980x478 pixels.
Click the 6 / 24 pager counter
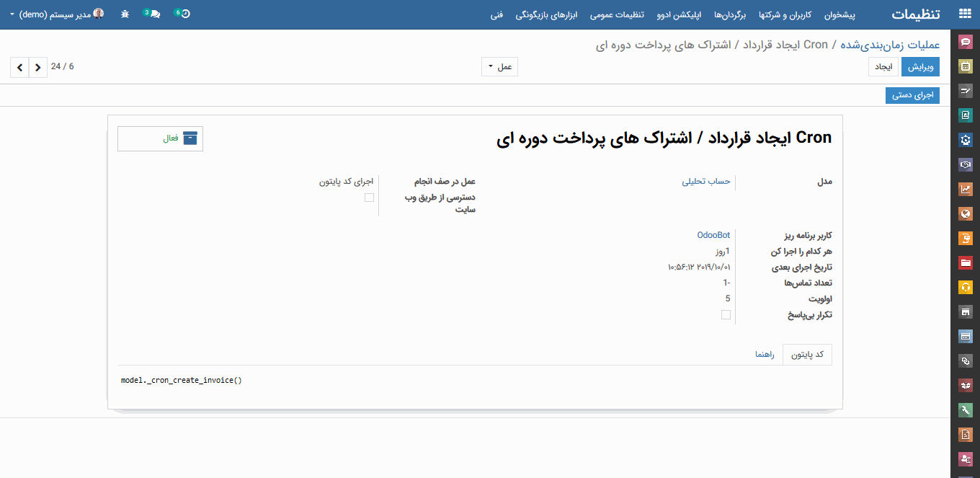[x=63, y=67]
